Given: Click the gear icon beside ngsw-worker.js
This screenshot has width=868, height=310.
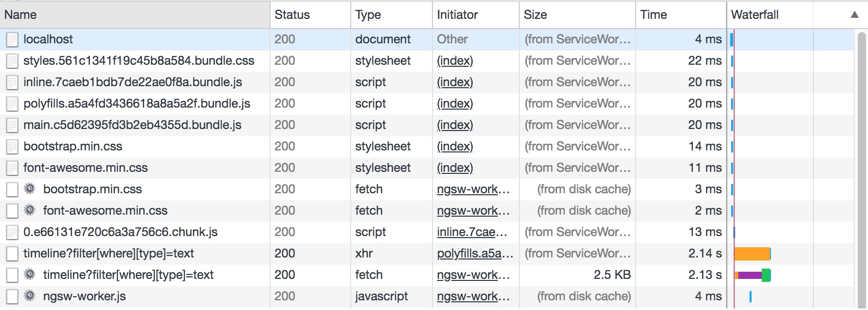Looking at the screenshot, I should (30, 296).
